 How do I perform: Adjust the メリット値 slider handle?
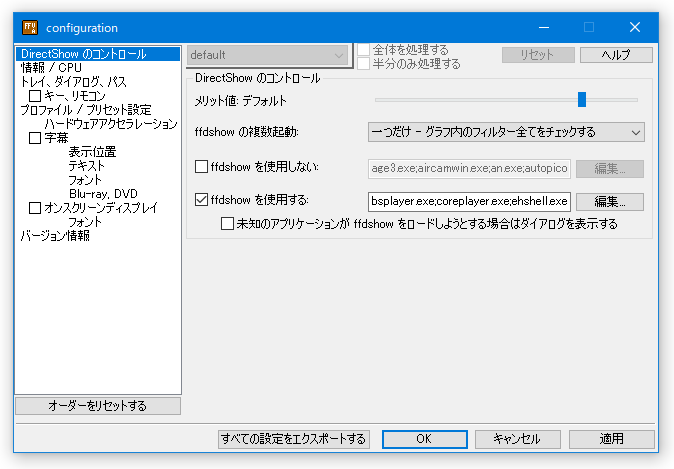click(x=582, y=99)
